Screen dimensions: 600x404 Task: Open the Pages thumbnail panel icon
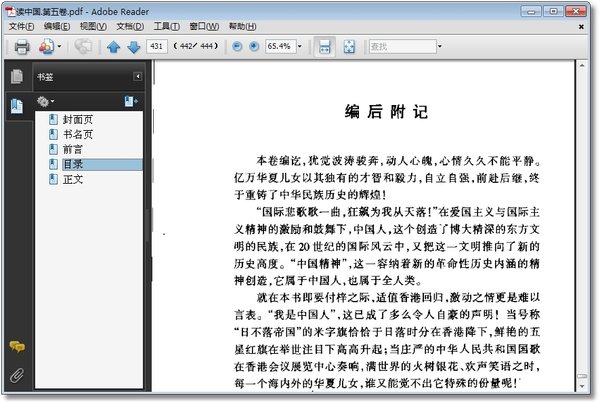(x=17, y=76)
